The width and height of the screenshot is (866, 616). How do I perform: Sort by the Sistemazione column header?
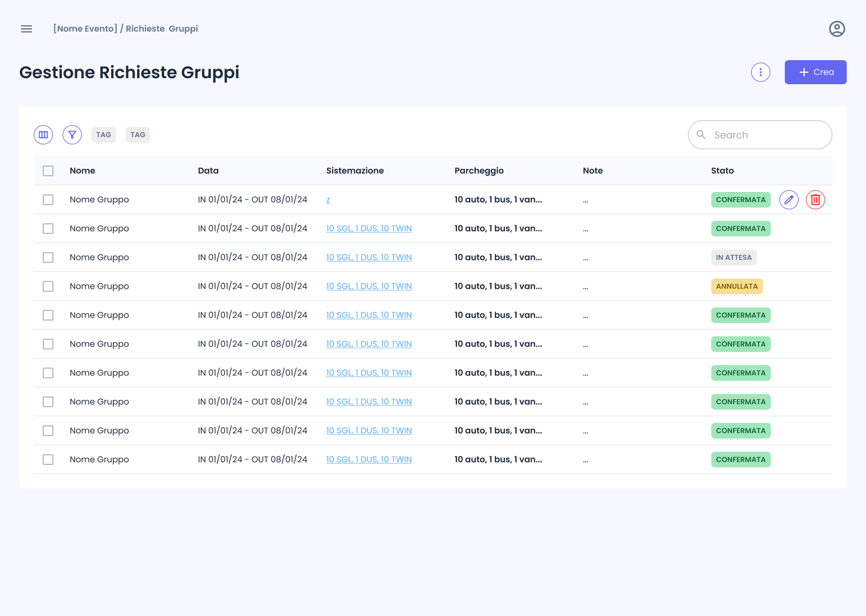[355, 171]
